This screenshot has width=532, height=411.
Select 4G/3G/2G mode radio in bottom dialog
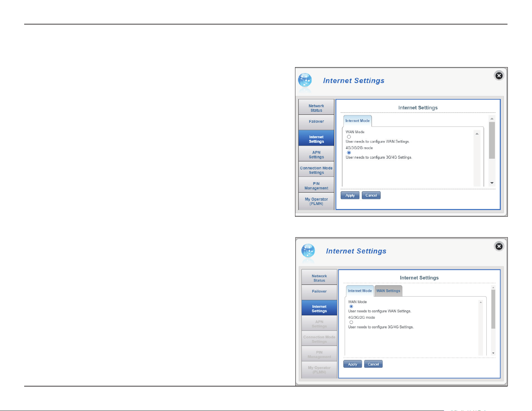(x=351, y=322)
